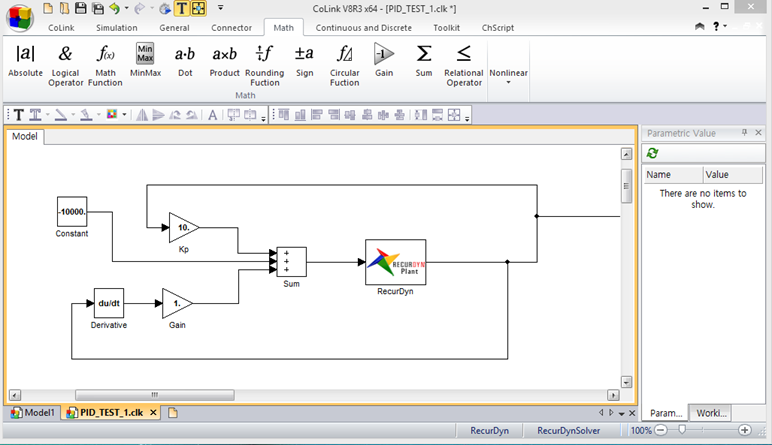This screenshot has height=445, width=772.
Task: Insert a Relational Operator block
Action: [464, 65]
